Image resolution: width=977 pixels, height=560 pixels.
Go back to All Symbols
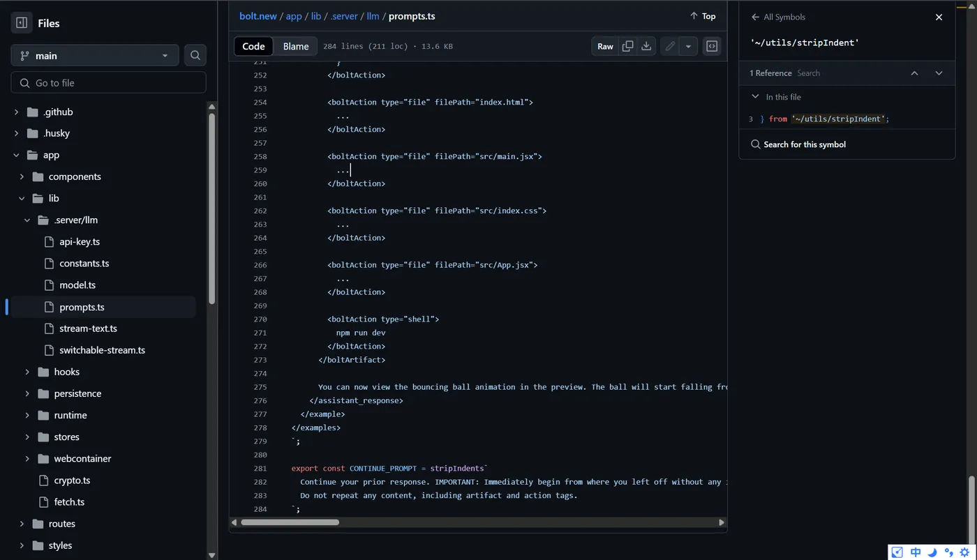(x=778, y=17)
